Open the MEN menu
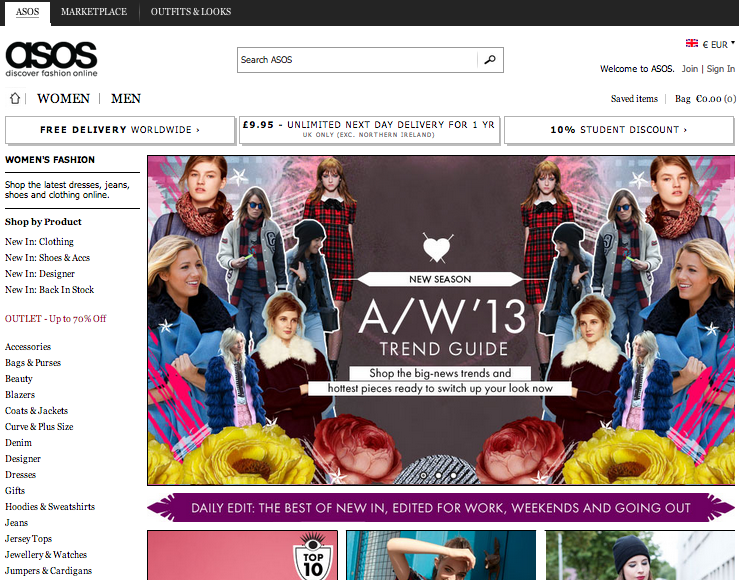Image resolution: width=739 pixels, height=580 pixels. (126, 99)
